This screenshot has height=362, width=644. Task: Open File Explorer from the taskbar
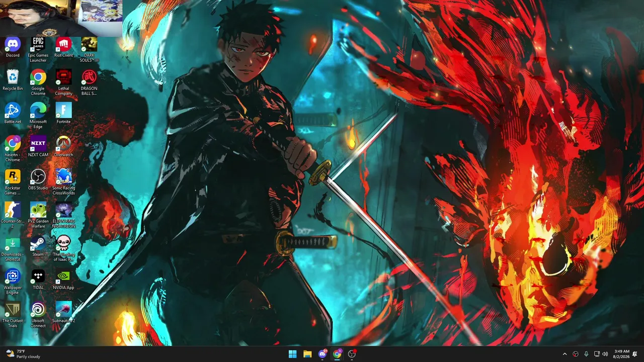[x=307, y=354]
